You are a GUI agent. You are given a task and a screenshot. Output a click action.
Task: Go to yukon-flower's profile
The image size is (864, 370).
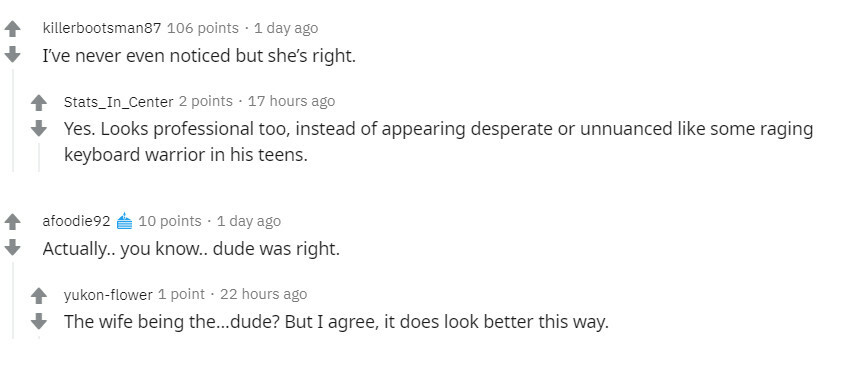pos(108,294)
